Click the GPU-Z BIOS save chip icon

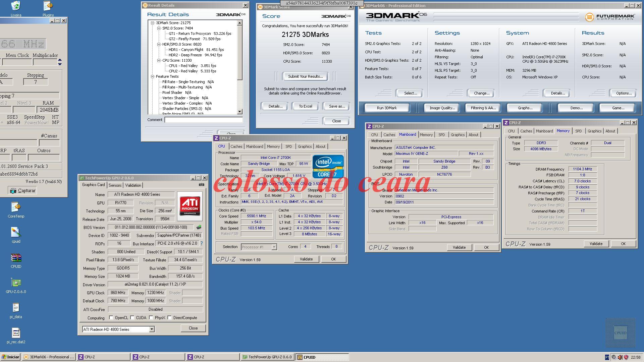(199, 227)
